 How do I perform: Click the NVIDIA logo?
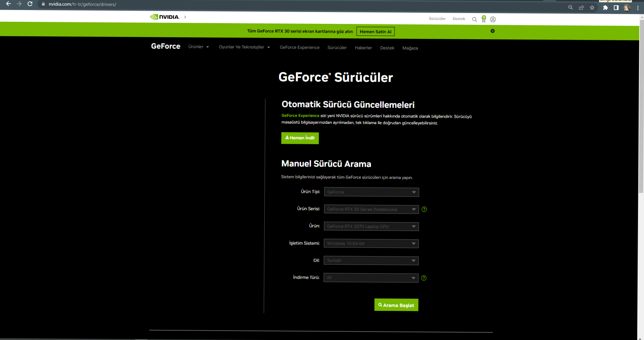[165, 17]
